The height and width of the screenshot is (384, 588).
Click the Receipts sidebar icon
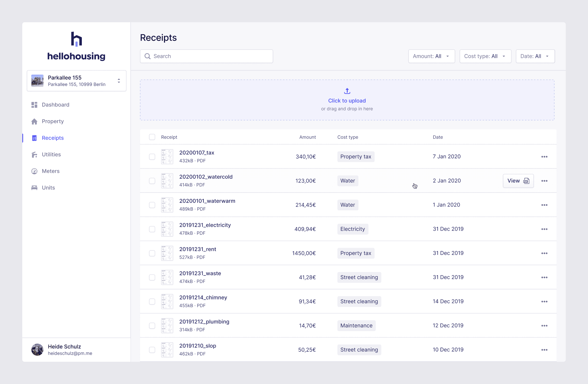coord(34,138)
